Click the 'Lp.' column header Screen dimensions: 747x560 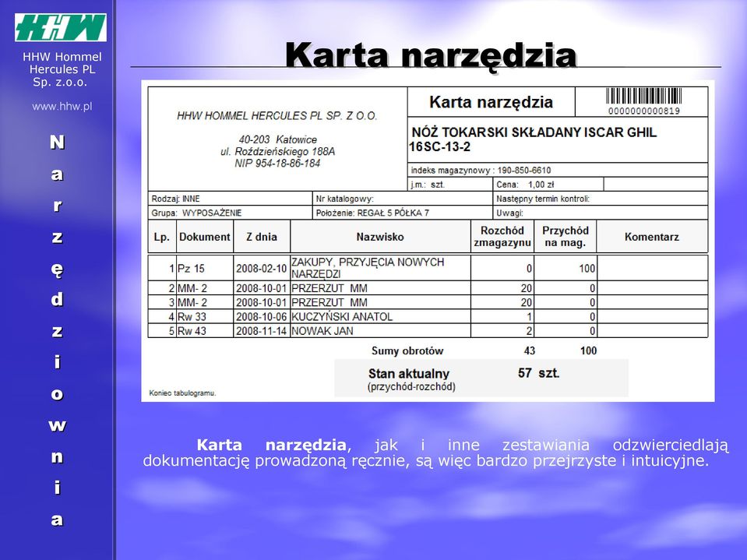coord(162,237)
